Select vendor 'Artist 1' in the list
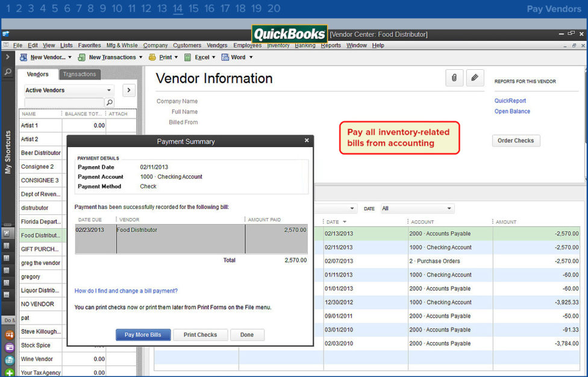 coord(78,125)
